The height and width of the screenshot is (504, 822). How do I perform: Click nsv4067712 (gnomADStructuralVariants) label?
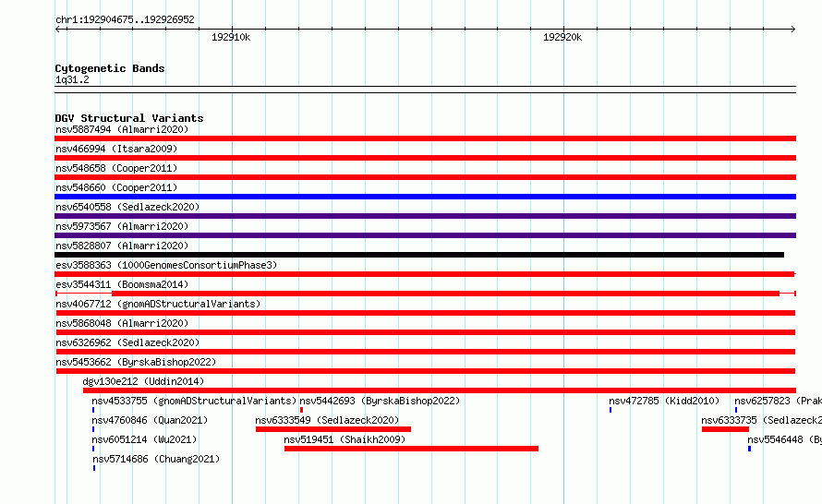(158, 304)
